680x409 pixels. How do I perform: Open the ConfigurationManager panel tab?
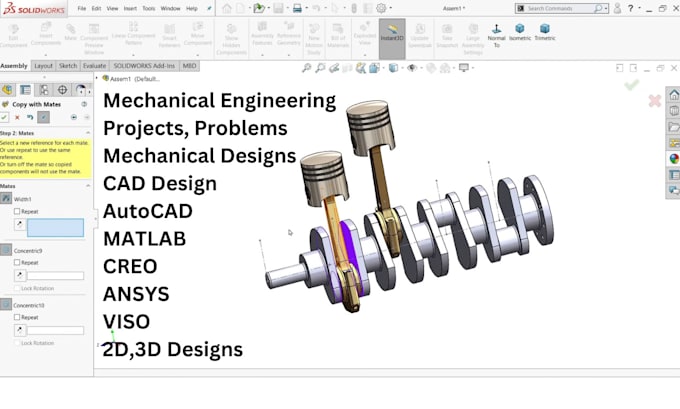[44, 90]
